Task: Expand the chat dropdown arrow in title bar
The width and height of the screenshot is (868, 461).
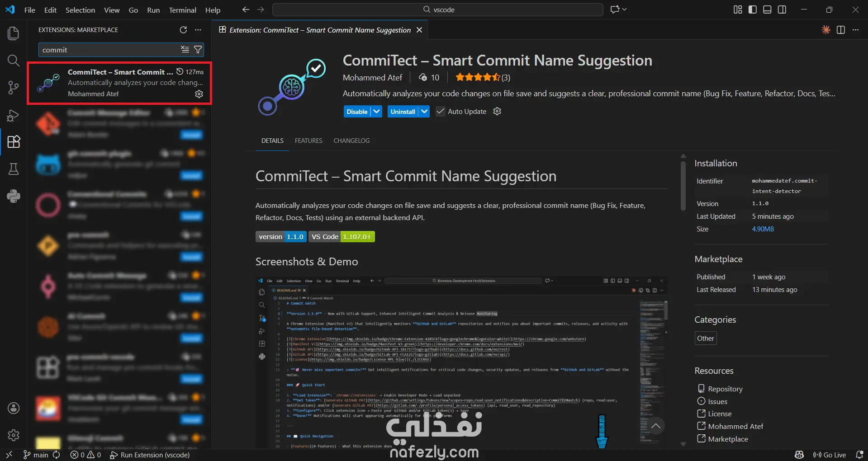Action: pyautogui.click(x=625, y=9)
